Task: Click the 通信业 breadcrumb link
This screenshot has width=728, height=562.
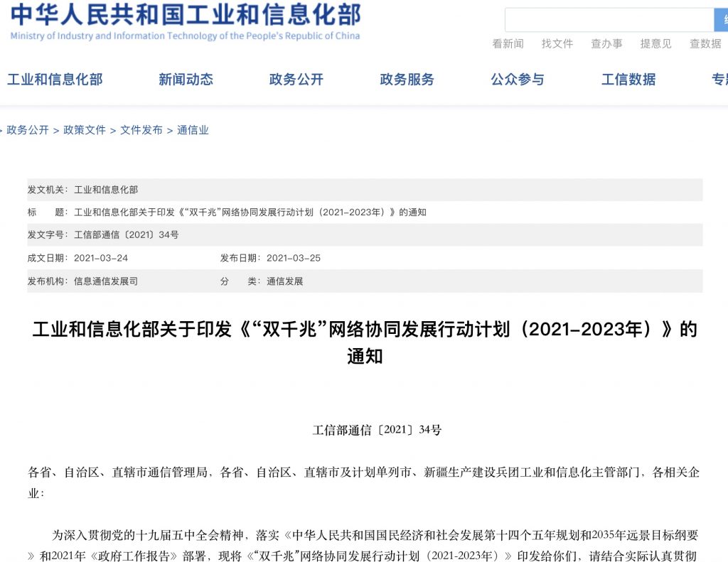Action: pyautogui.click(x=193, y=130)
